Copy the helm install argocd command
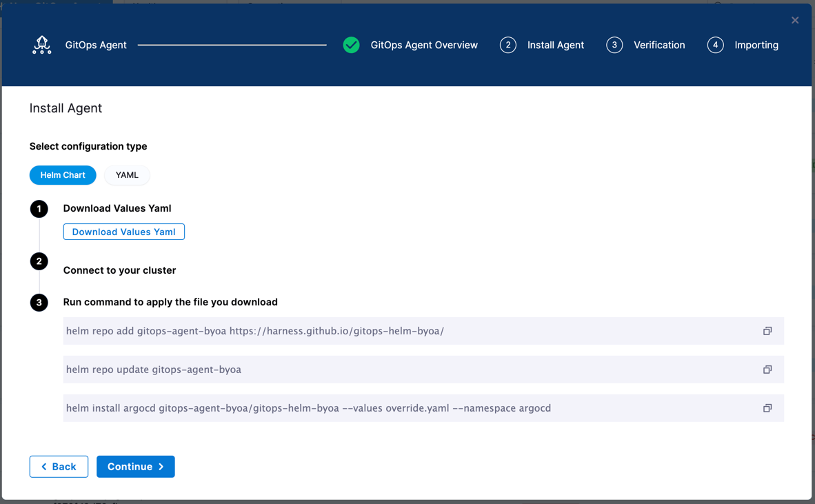815x504 pixels. (x=767, y=408)
